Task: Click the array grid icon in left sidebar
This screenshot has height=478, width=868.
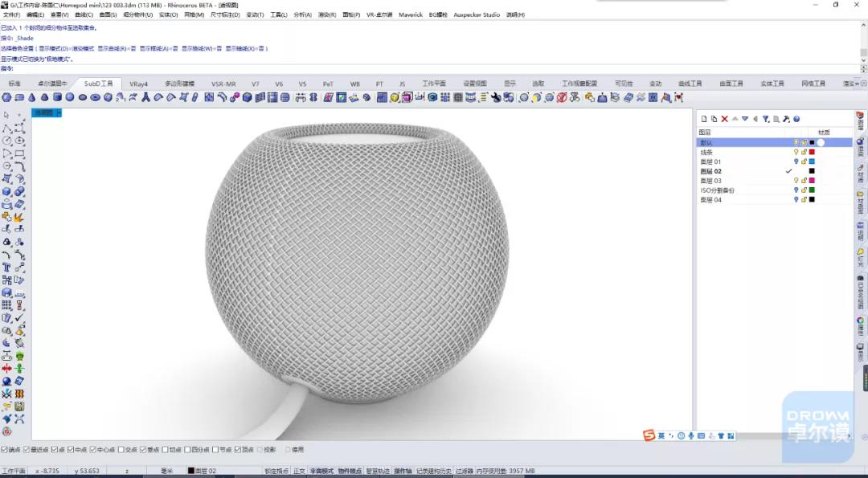Action: tap(6, 304)
